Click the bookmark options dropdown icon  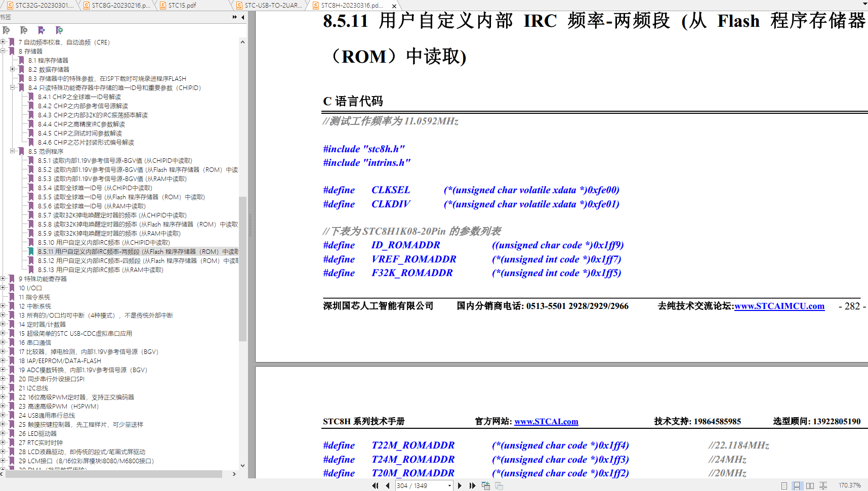[x=59, y=30]
